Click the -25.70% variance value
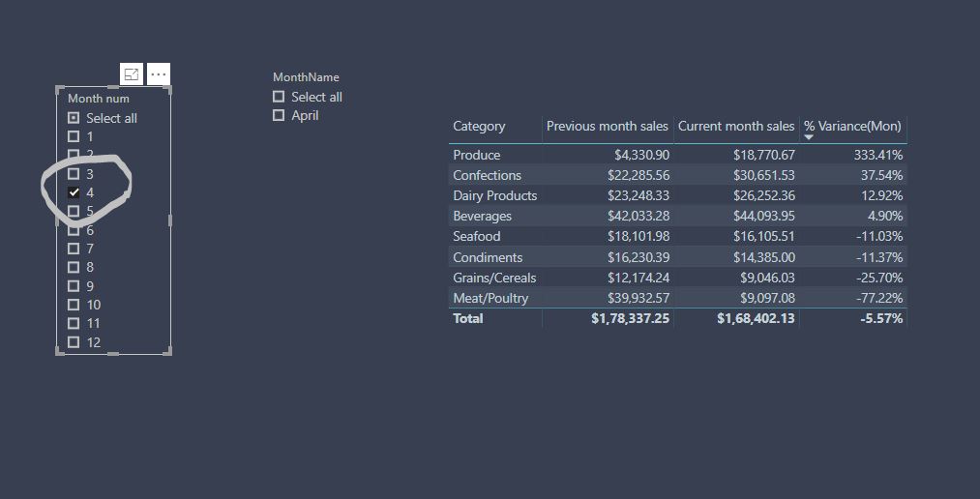980x499 pixels. point(879,278)
